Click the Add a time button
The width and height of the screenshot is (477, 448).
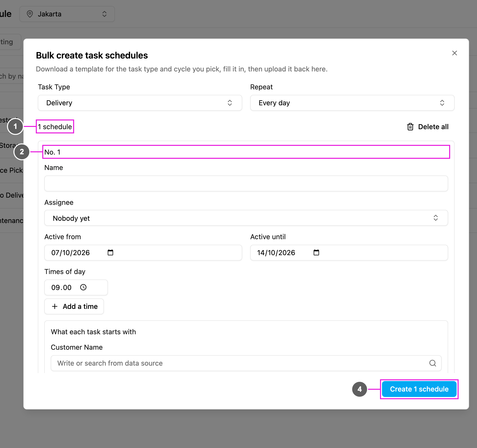(x=74, y=306)
